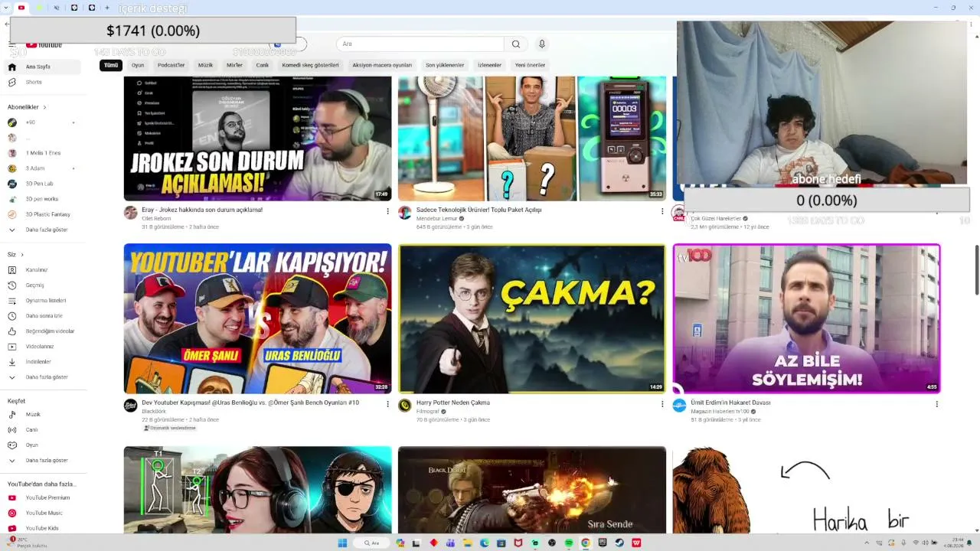Select the Podcast'ler filter chip
This screenshot has width=980, height=551.
click(x=171, y=65)
